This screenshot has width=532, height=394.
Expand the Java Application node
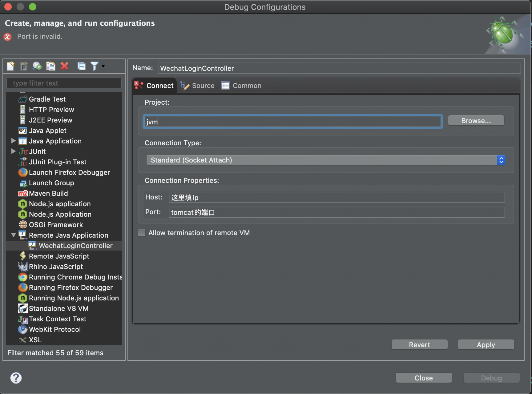[x=14, y=141]
